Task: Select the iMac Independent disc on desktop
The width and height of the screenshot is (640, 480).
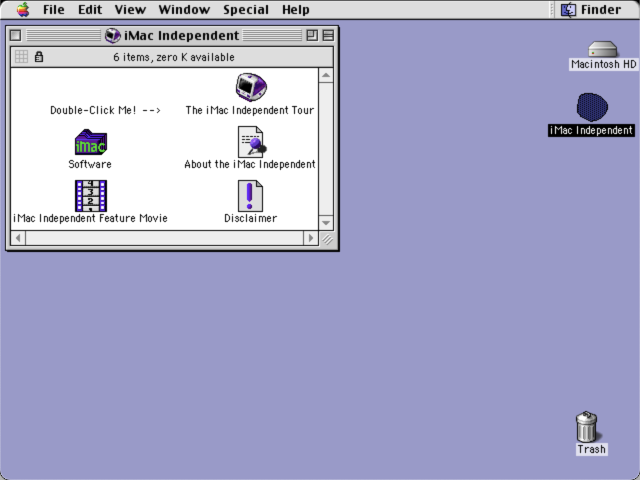Action: [x=592, y=107]
